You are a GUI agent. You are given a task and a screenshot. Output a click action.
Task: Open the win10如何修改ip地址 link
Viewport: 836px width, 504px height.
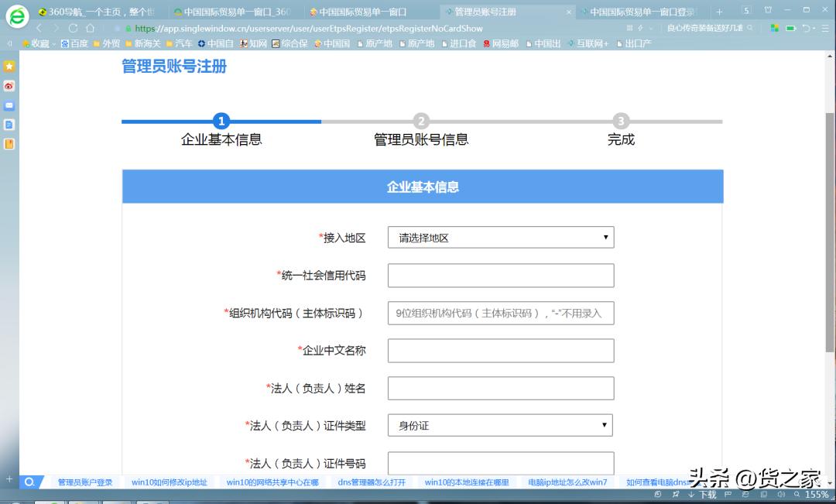point(170,482)
